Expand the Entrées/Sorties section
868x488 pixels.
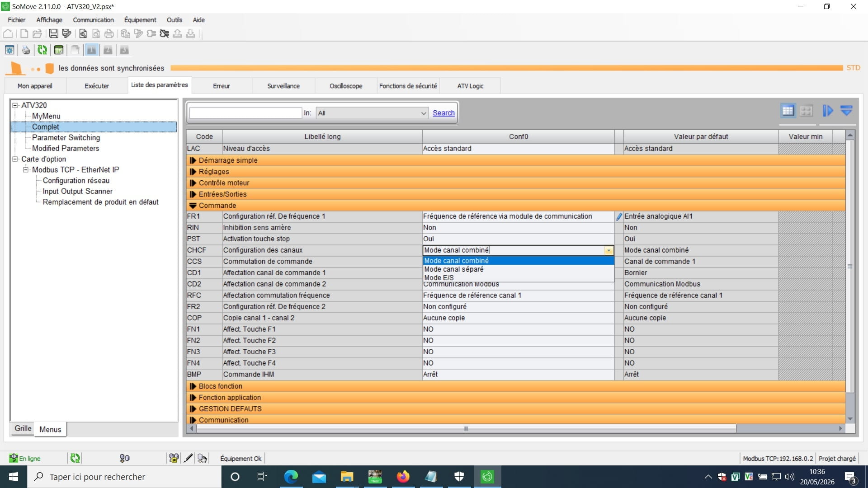click(x=193, y=194)
